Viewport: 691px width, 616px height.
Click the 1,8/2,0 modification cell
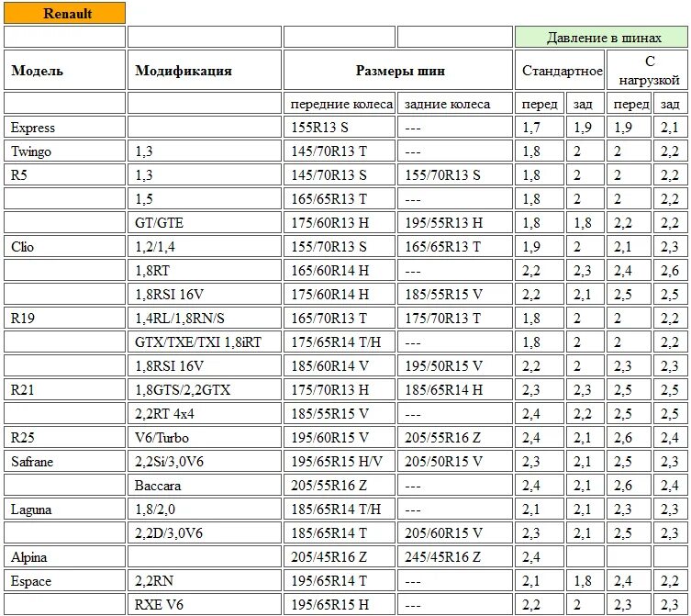[x=205, y=509]
